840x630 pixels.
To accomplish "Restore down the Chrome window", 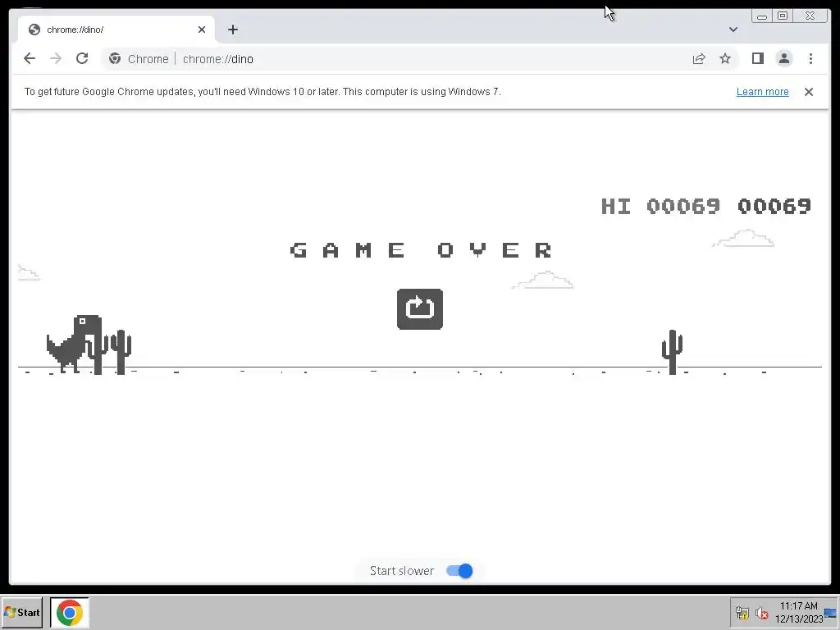I will [x=782, y=16].
